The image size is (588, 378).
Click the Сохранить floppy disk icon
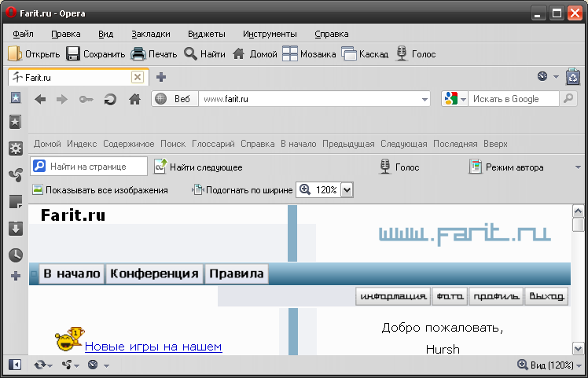click(x=73, y=53)
